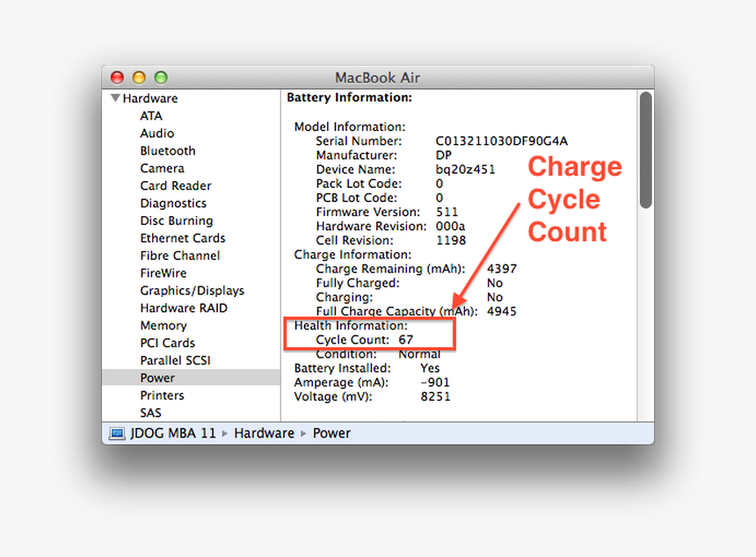This screenshot has height=557, width=756.
Task: Minimize the window with the yellow button
Action: [139, 77]
